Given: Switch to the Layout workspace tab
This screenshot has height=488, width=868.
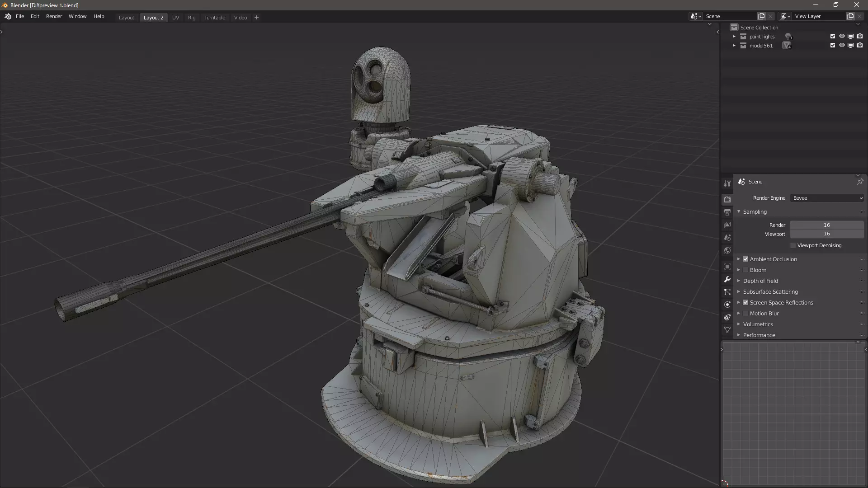Looking at the screenshot, I should click(x=126, y=18).
